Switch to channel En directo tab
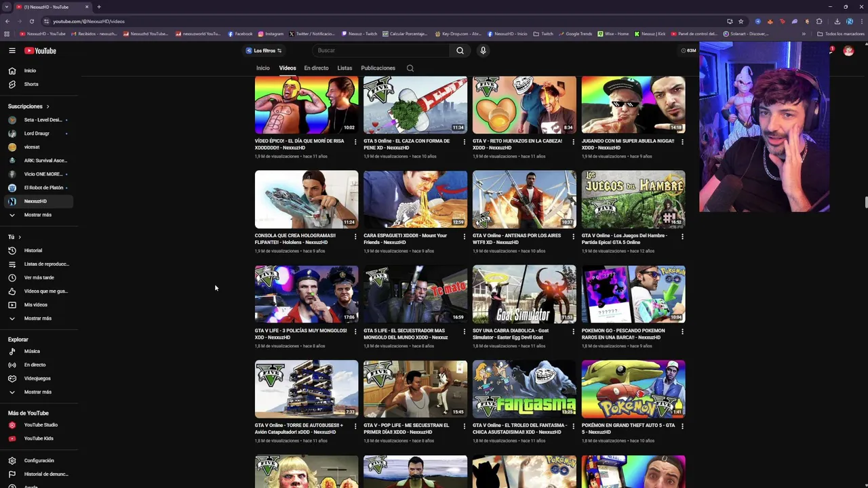 (316, 68)
